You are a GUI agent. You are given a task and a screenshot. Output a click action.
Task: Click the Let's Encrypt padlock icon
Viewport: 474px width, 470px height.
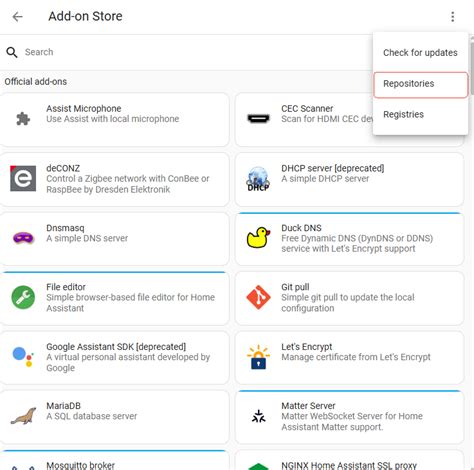click(258, 357)
